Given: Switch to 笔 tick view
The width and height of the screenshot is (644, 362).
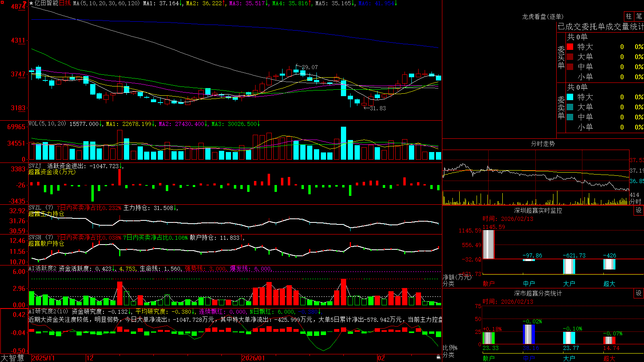Looking at the screenshot, I should pos(639,16).
